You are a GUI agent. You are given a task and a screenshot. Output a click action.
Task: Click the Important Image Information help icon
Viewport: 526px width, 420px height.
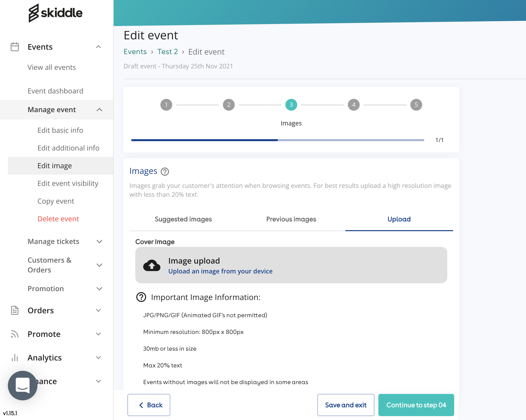click(141, 297)
